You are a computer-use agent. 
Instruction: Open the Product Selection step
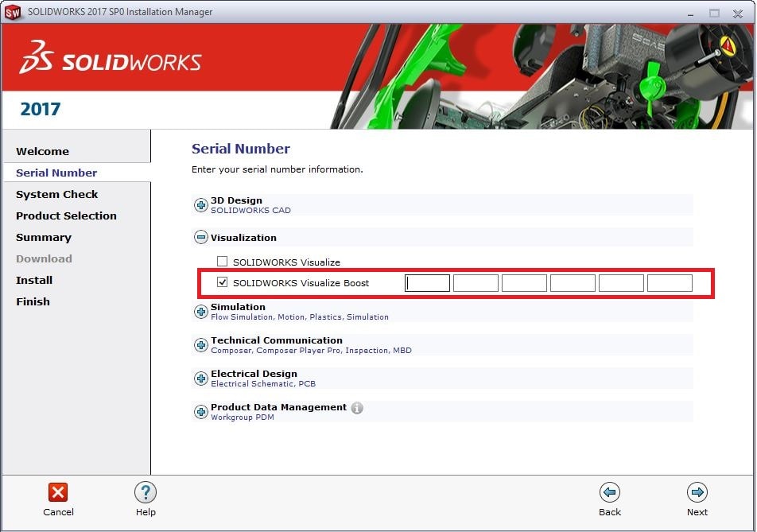pyautogui.click(x=66, y=216)
